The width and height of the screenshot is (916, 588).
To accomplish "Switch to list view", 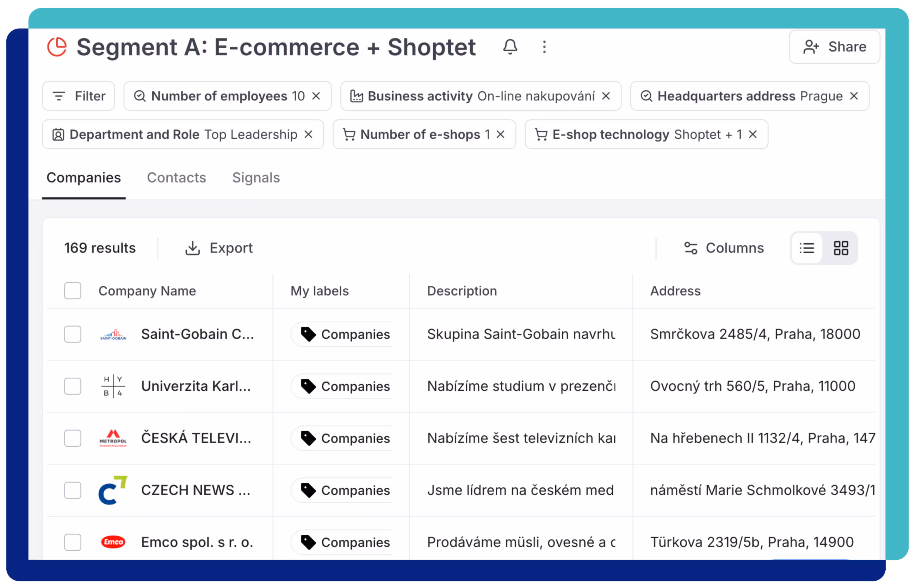I will click(x=807, y=247).
